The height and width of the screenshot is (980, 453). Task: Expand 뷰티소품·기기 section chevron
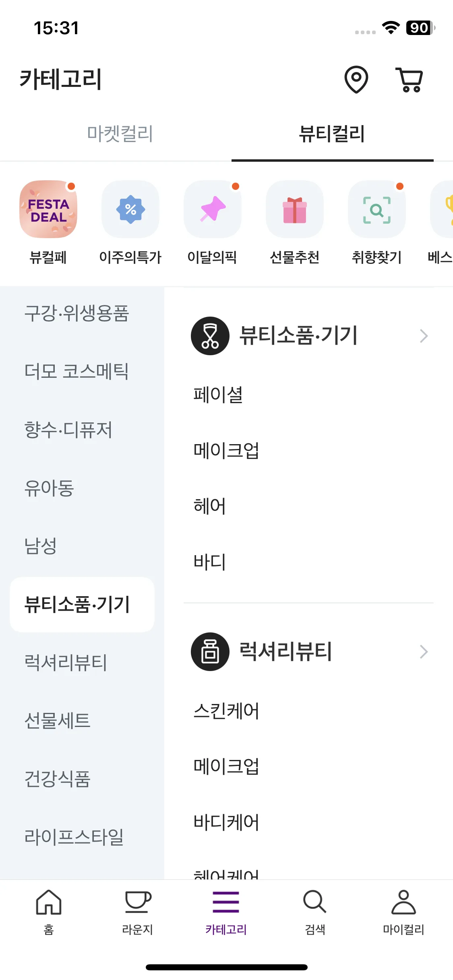pyautogui.click(x=423, y=336)
